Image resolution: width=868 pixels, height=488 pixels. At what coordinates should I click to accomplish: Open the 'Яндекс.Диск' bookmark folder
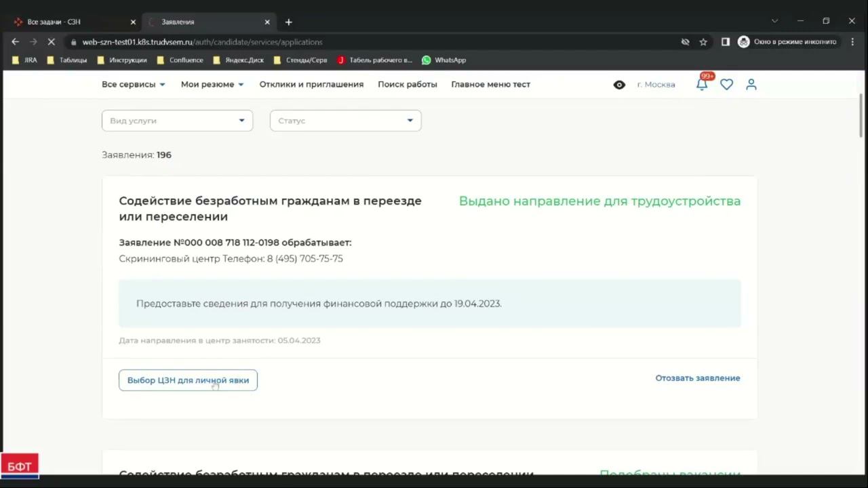pos(238,60)
